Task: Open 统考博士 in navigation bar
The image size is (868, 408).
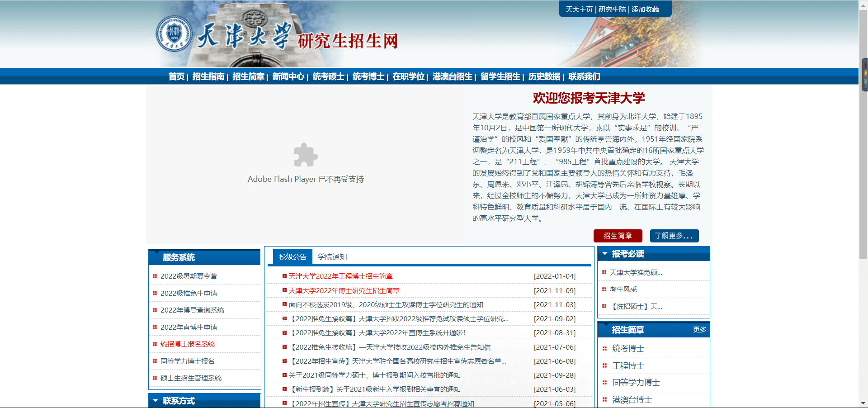Action: tap(368, 76)
